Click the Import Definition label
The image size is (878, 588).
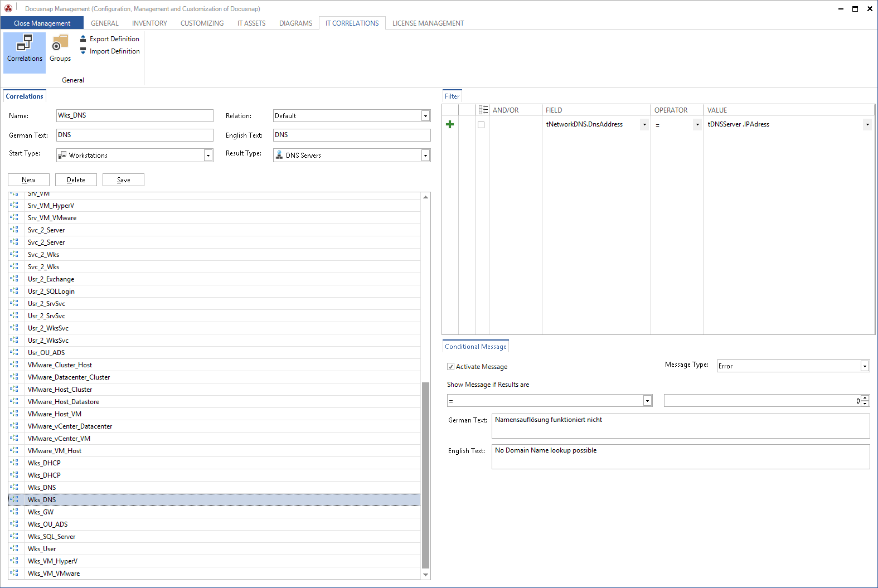[115, 51]
